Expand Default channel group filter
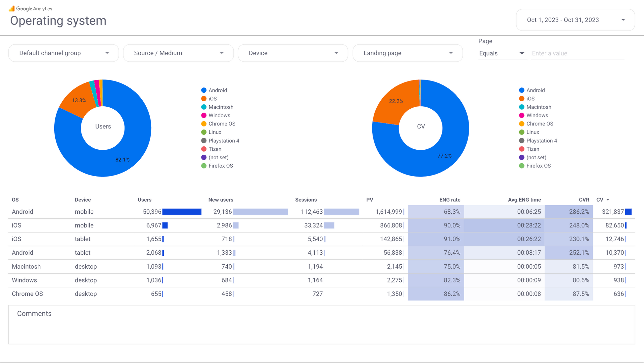Screen dimensions: 644x363 coord(64,53)
